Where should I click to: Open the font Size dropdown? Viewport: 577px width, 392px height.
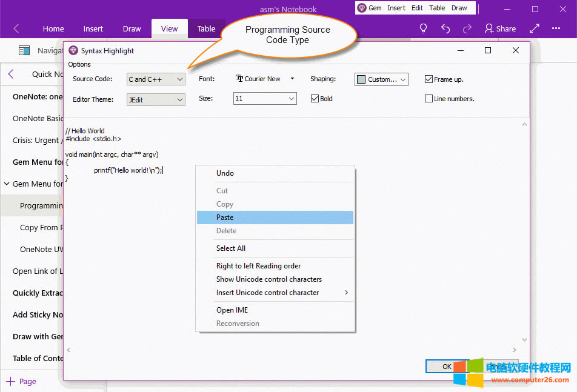(x=265, y=99)
